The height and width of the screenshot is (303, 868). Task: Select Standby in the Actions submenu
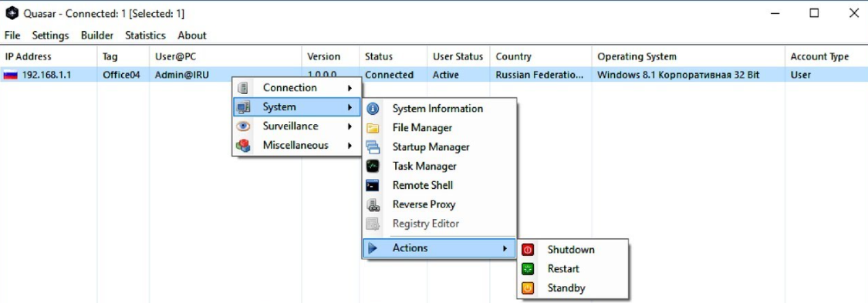566,288
